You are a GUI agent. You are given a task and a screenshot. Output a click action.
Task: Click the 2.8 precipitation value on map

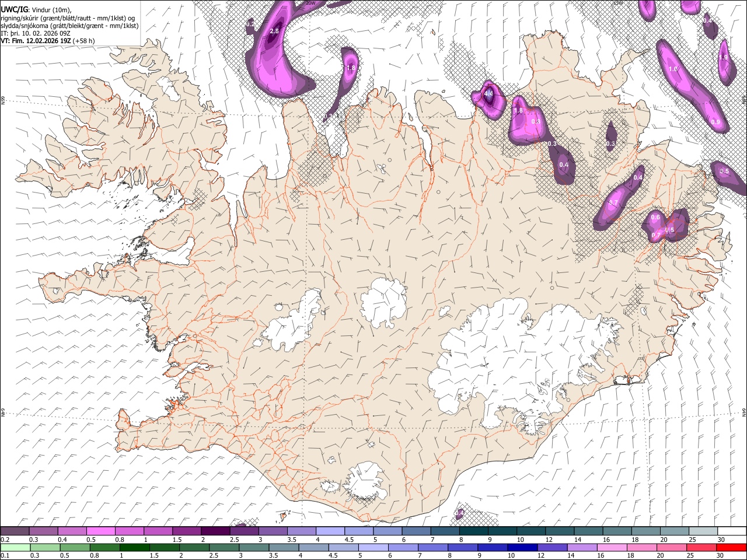click(275, 31)
